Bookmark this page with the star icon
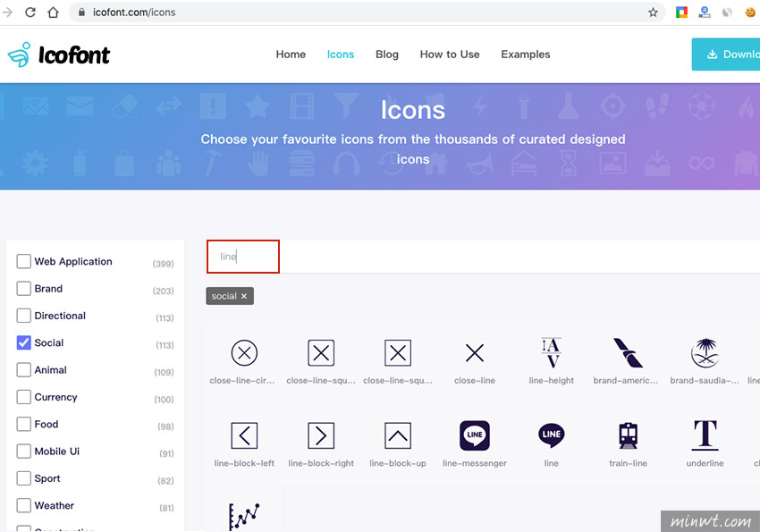 (653, 13)
